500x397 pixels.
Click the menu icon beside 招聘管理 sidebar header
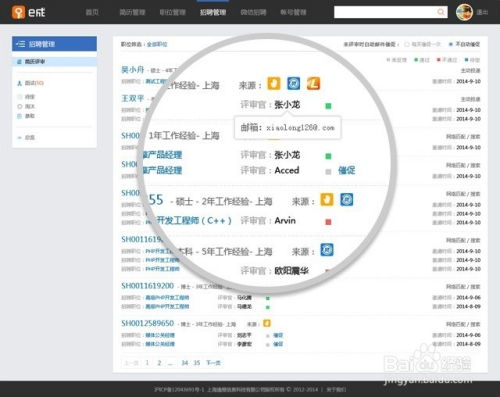(x=21, y=44)
